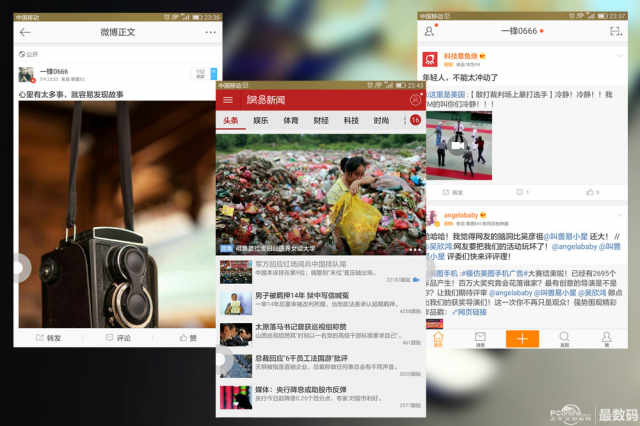Tap the round icon at the 网易新闻 header right
This screenshot has height=426, width=640.
tap(416, 100)
